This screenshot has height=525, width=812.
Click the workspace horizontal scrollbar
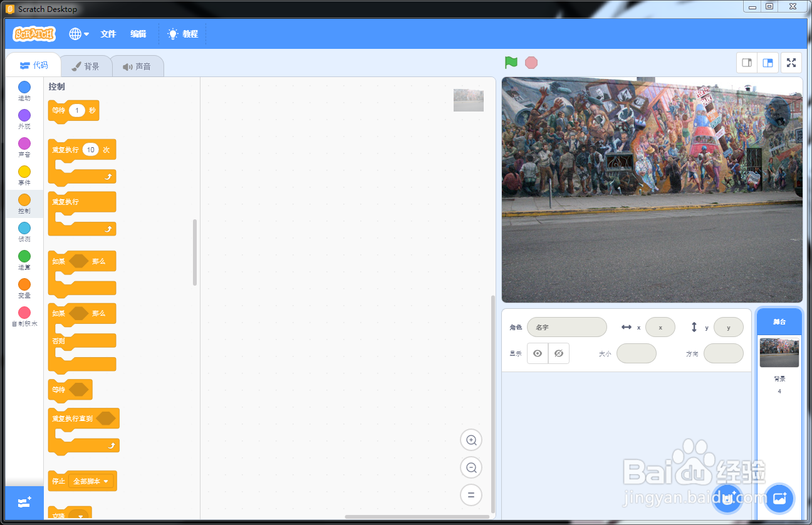pos(416,517)
